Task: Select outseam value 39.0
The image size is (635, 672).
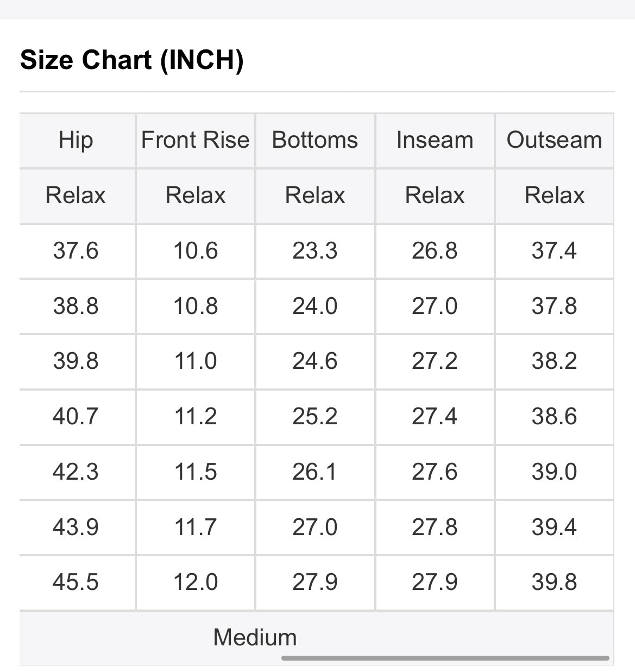Action: [555, 472]
